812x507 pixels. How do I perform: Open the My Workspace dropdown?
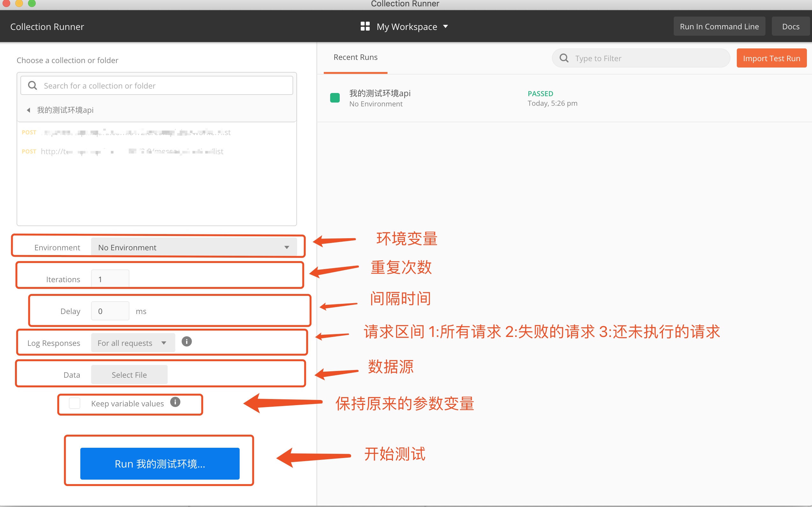point(404,26)
